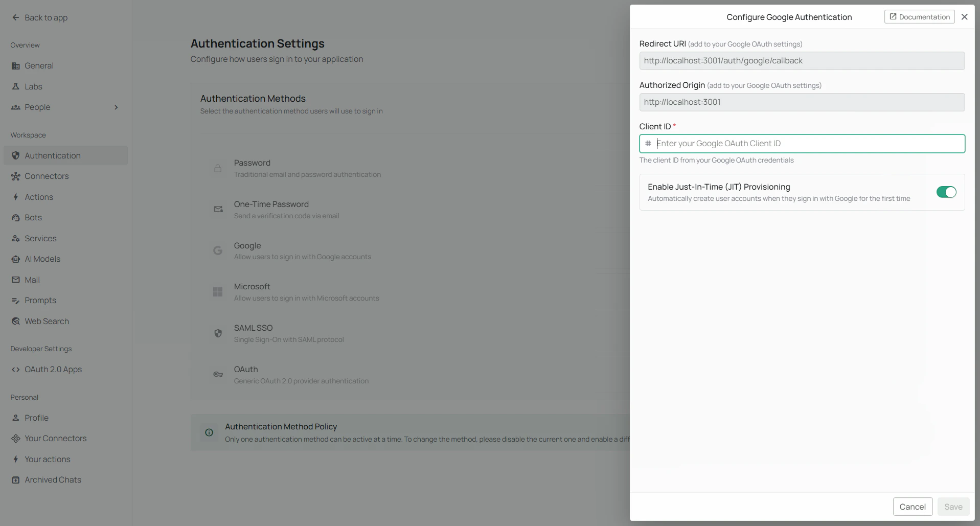Open the OAuth 2.0 Apps page

point(65,370)
